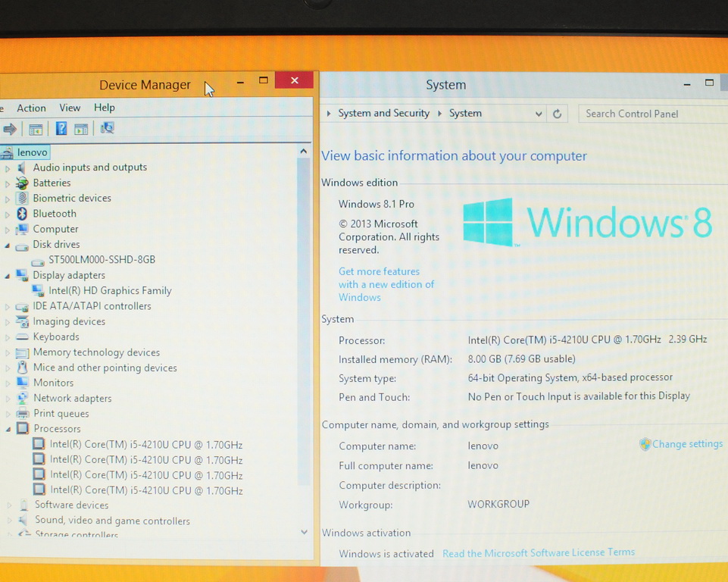Collapse the Display adapters node
This screenshot has width=728, height=582.
(8, 276)
